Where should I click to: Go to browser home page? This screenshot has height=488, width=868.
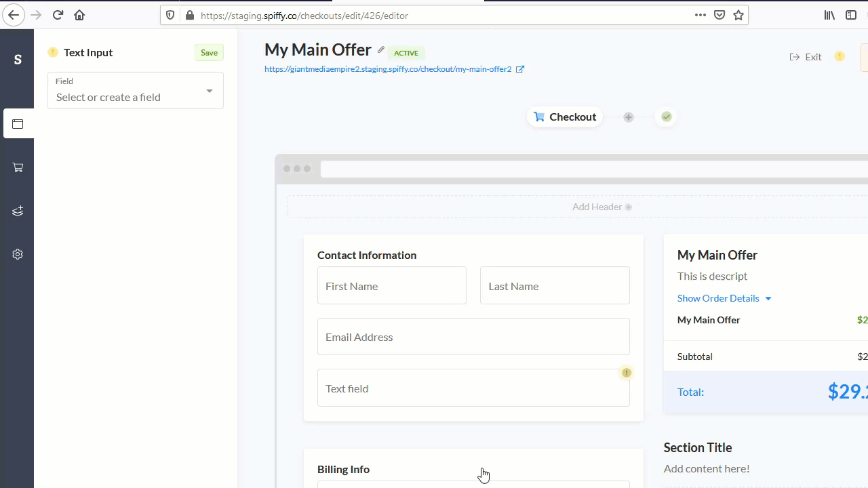[79, 15]
